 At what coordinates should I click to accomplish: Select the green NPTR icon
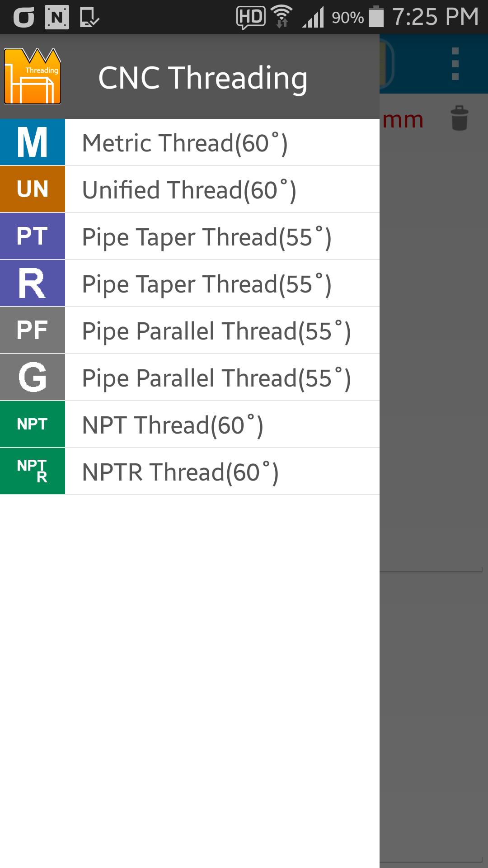point(33,472)
